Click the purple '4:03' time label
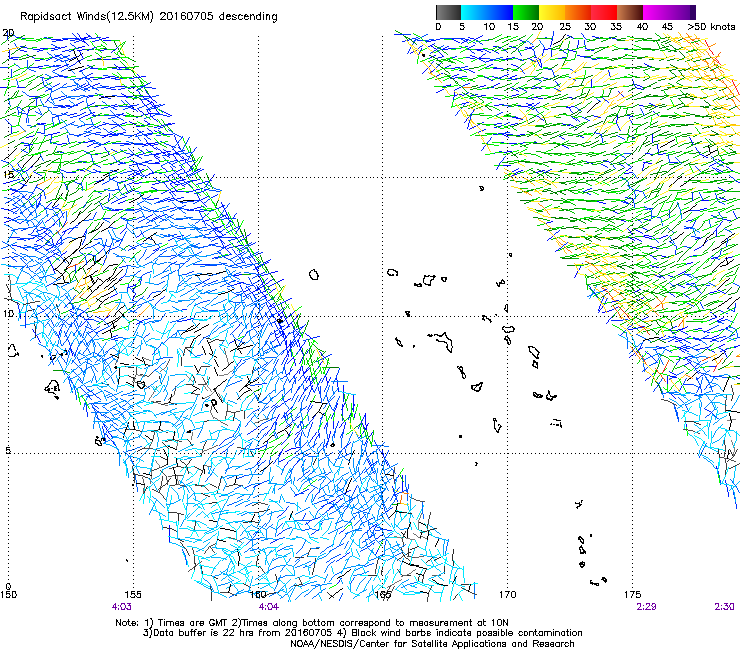The height and width of the screenshot is (650, 740). click(x=121, y=607)
